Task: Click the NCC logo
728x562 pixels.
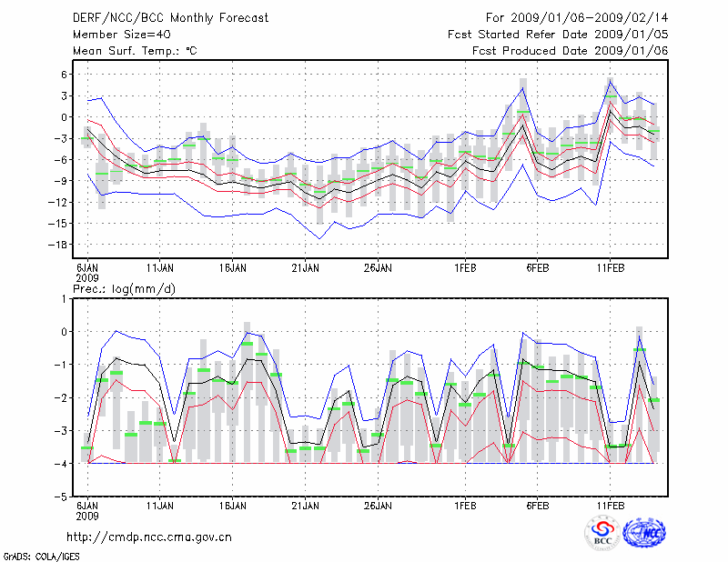Action: point(644,532)
